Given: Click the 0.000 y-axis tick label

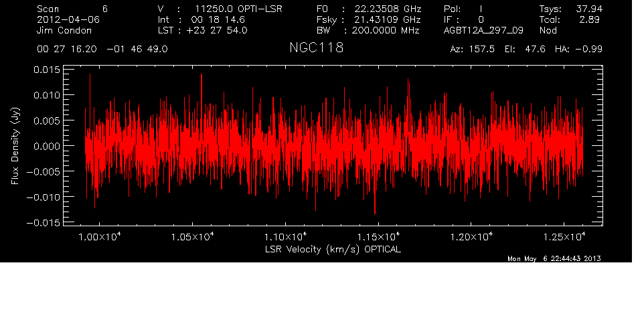Looking at the screenshot, I should pyautogui.click(x=46, y=146).
